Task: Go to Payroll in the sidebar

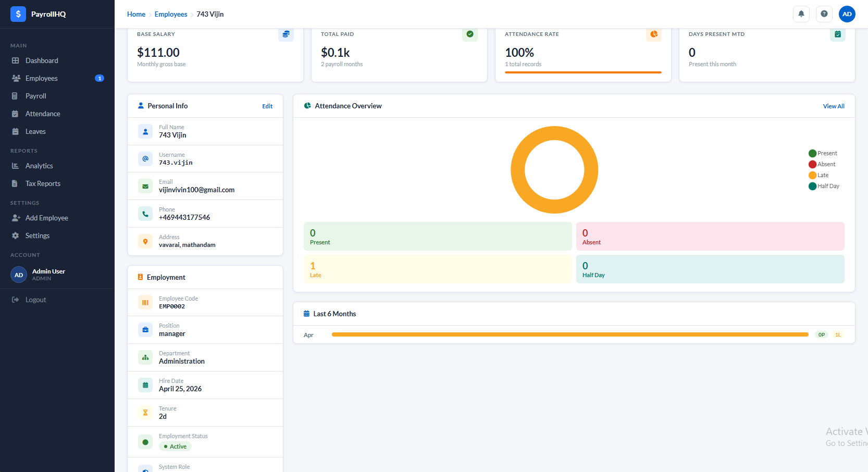Action: (35, 96)
